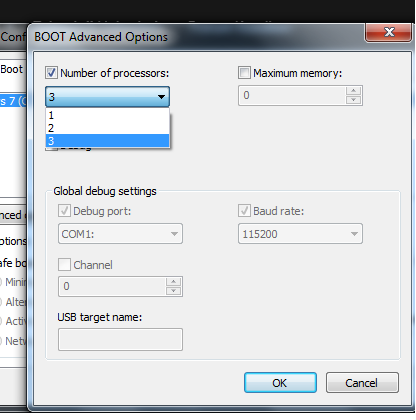Enable the Channel checkbox
416x420 pixels.
click(64, 265)
